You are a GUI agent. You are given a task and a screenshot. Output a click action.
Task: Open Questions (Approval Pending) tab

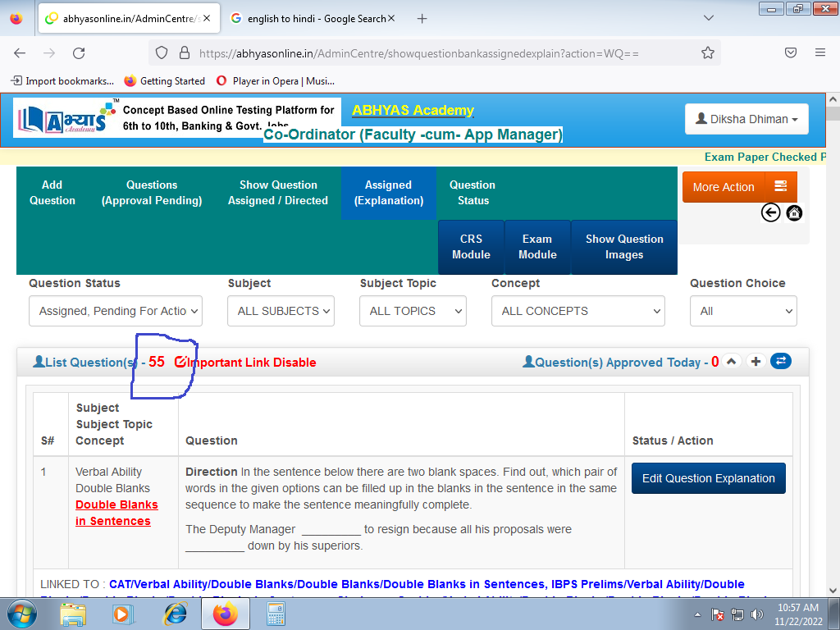(152, 193)
